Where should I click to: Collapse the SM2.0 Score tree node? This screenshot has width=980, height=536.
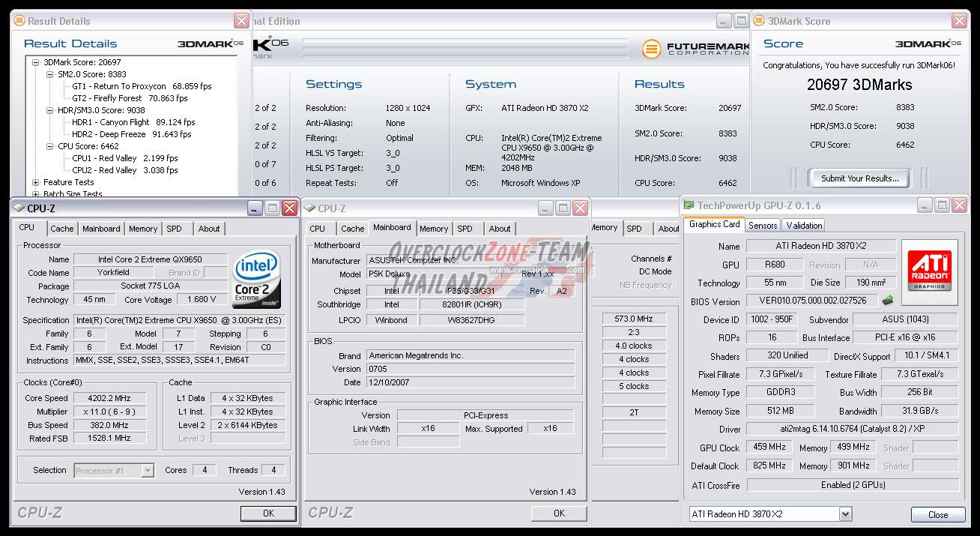50,74
